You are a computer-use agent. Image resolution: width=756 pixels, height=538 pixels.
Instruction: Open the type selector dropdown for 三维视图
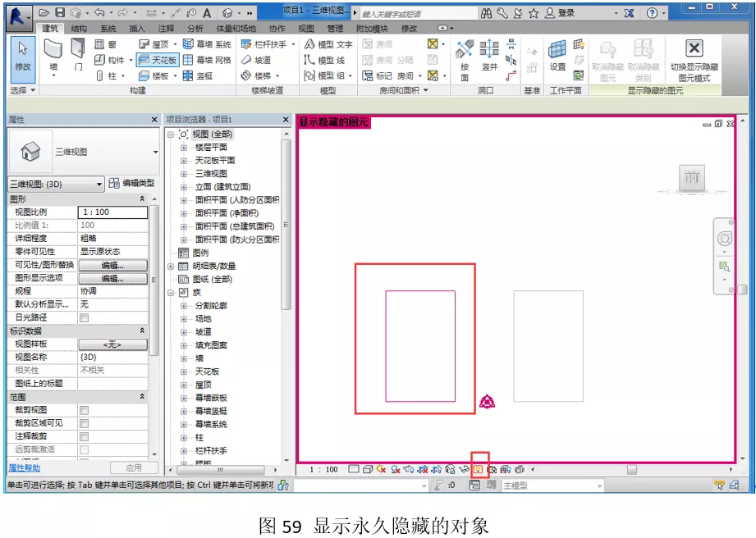tap(155, 153)
